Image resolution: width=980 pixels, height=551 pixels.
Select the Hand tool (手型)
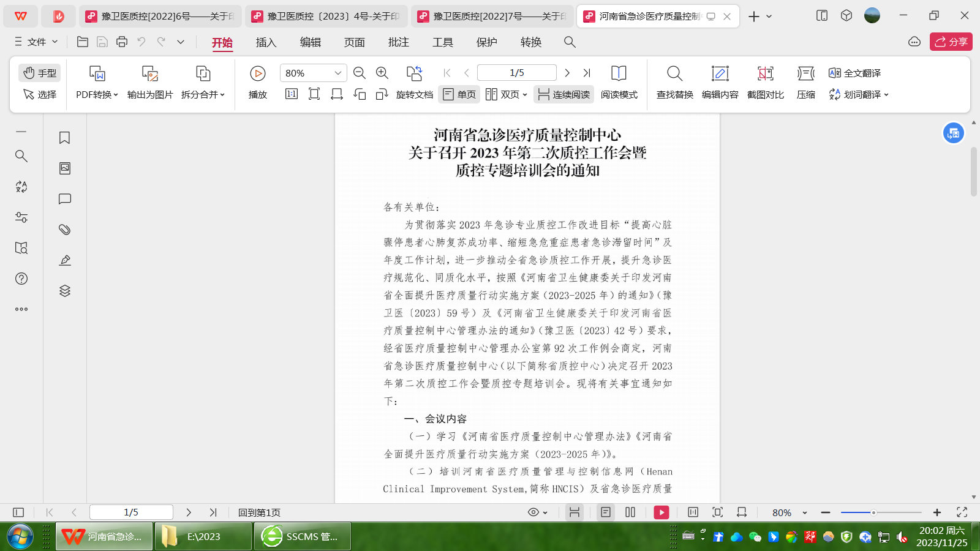40,73
